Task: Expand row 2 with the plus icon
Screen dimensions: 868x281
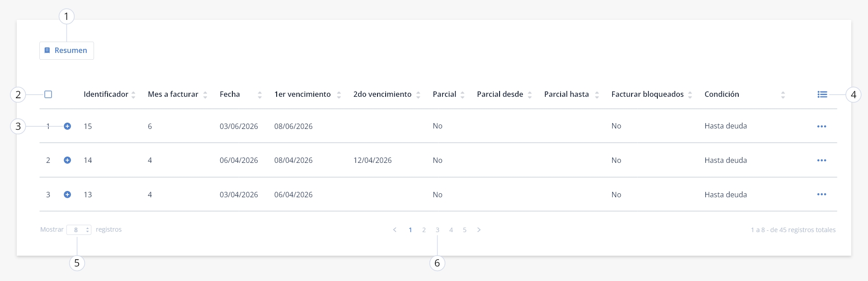Action: point(67,160)
